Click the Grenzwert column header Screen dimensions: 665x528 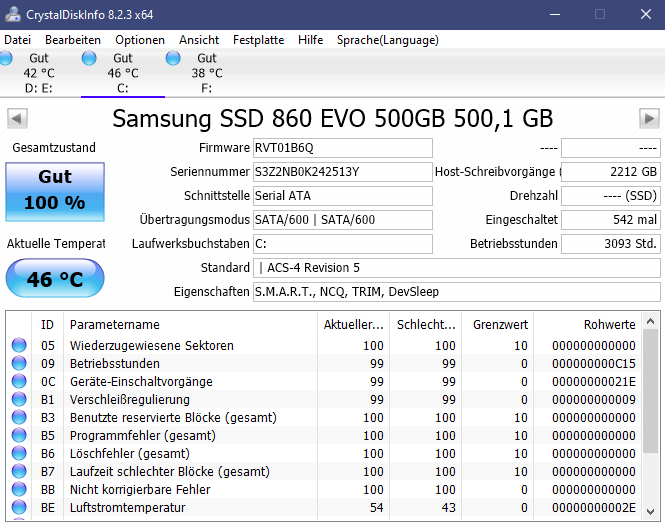pyautogui.click(x=498, y=325)
